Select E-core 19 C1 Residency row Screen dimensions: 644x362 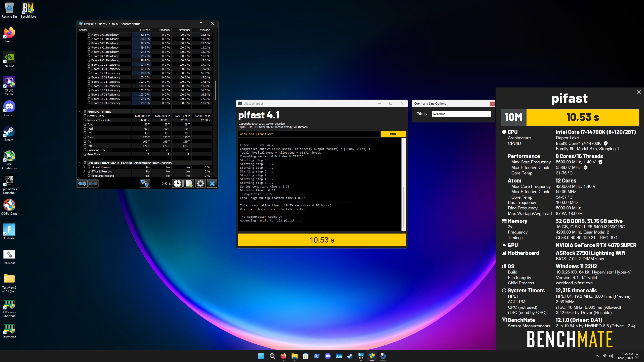coord(144,103)
